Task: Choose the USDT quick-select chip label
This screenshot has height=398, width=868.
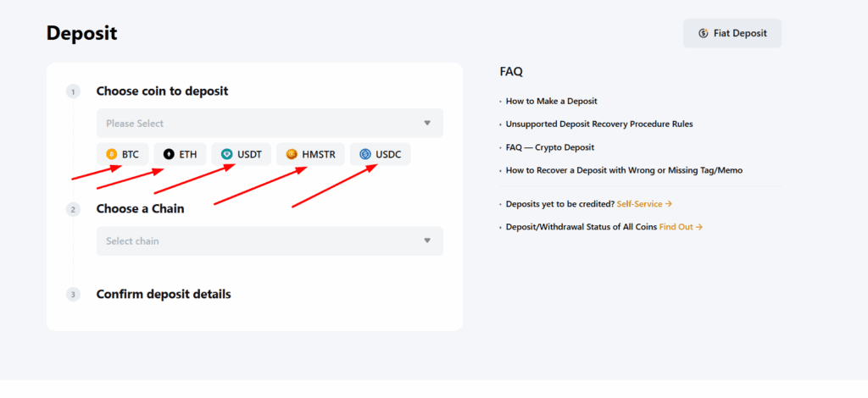Action: 249,155
